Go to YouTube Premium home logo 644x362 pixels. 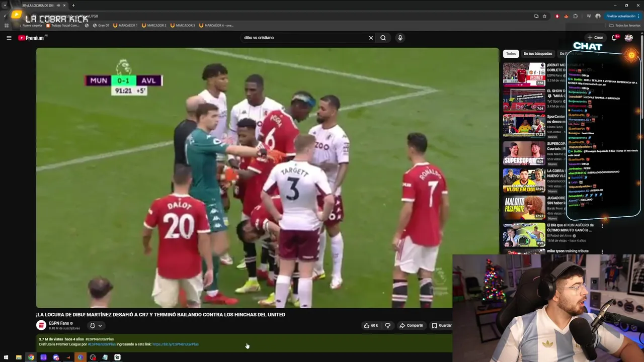(x=32, y=38)
